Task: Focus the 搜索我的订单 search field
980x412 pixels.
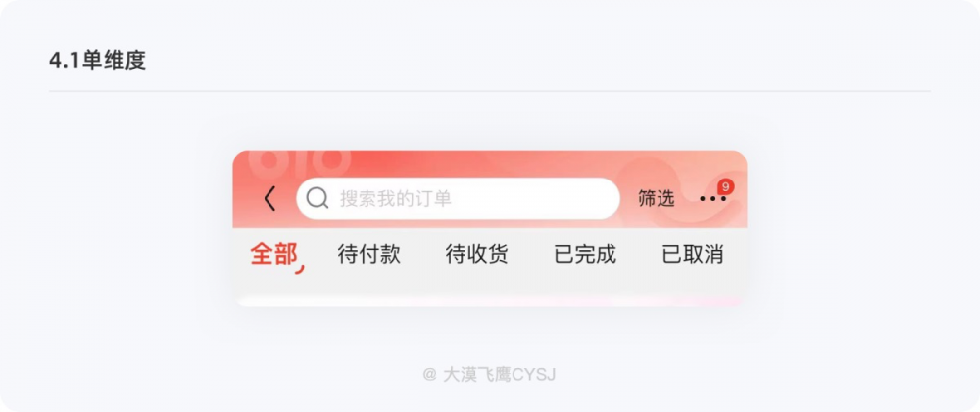Action: point(458,198)
